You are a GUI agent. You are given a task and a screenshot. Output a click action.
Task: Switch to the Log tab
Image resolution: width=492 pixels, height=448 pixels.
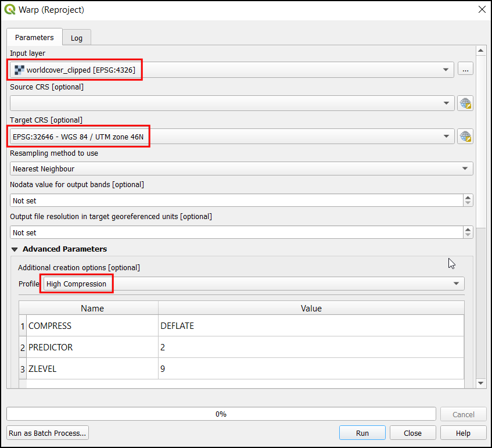(77, 38)
